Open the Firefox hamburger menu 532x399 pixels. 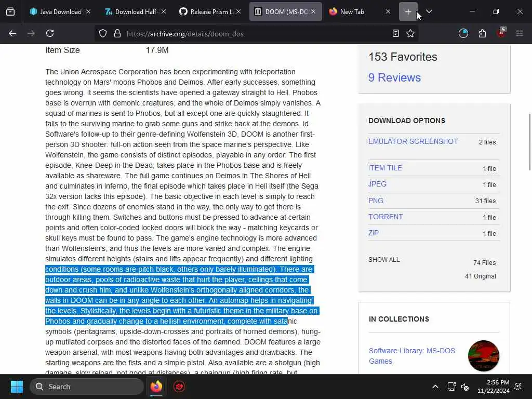[520, 34]
